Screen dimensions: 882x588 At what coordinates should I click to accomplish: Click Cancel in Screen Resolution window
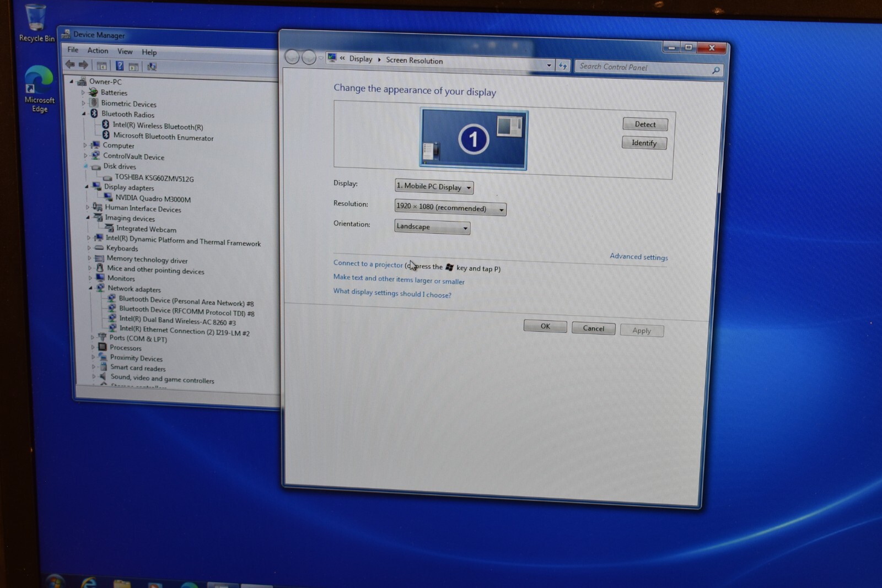click(593, 328)
